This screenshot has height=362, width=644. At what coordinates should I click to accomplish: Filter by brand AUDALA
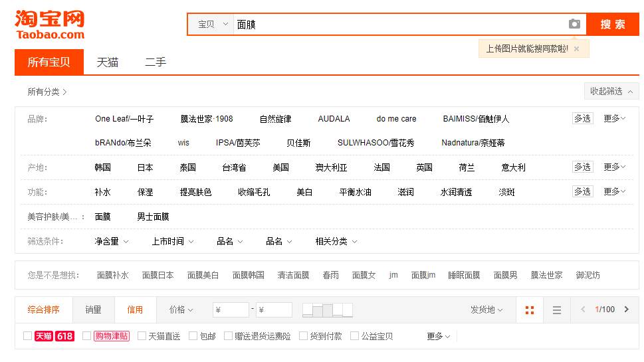tap(334, 119)
